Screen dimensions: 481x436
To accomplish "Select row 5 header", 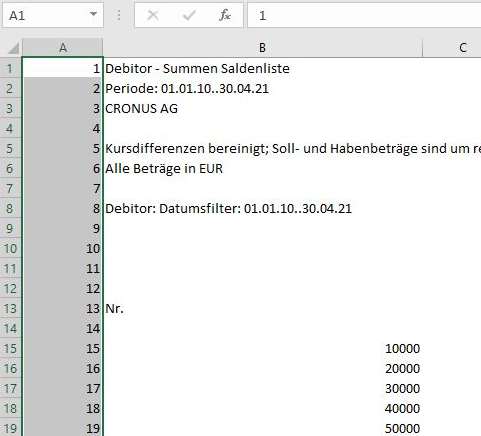I will click(11, 148).
